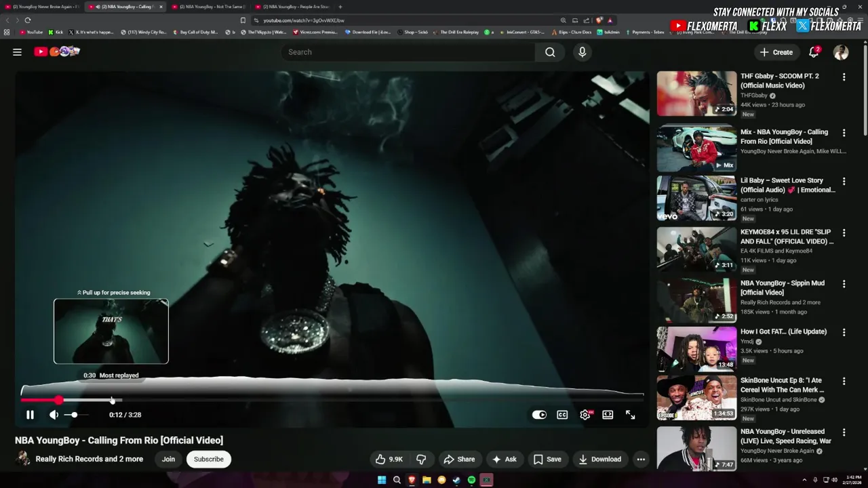Switch to theater mode

coord(608,415)
